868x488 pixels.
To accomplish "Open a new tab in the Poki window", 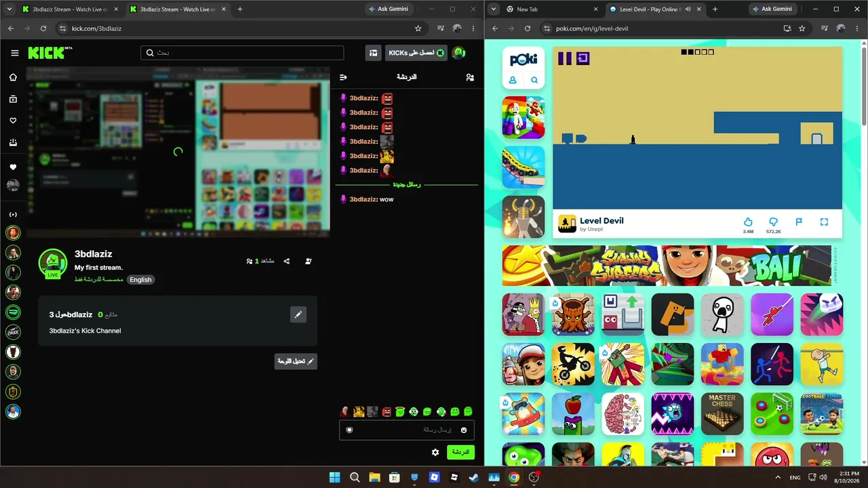I will (x=715, y=9).
